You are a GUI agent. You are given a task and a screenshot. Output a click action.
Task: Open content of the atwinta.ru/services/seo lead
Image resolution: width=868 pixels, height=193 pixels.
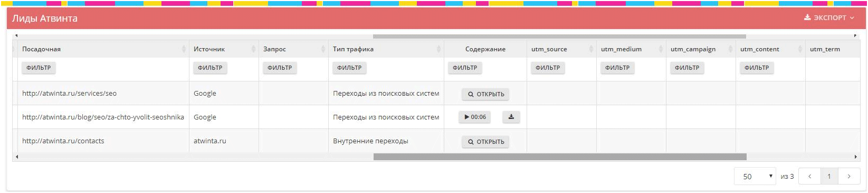point(485,94)
